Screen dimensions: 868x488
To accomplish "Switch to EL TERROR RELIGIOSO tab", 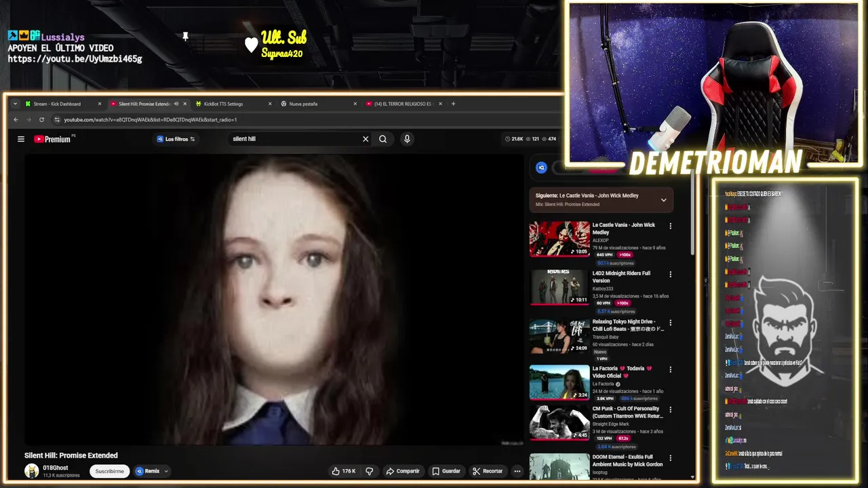I will pyautogui.click(x=403, y=104).
